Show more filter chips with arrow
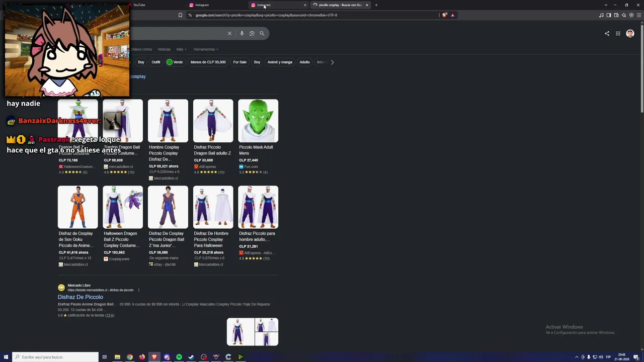644x362 pixels. coord(332,62)
